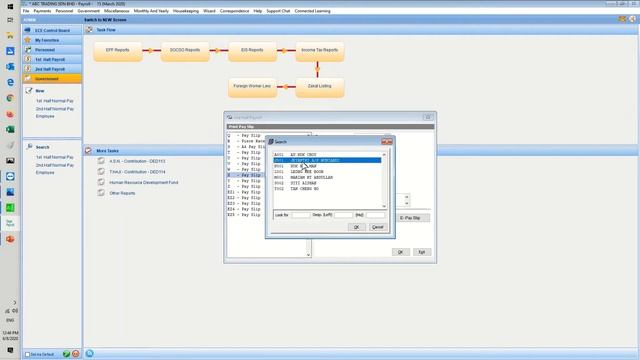Screen dimensions: 640x360
Task: Click the (Mid) input field
Action: [x=375, y=215]
